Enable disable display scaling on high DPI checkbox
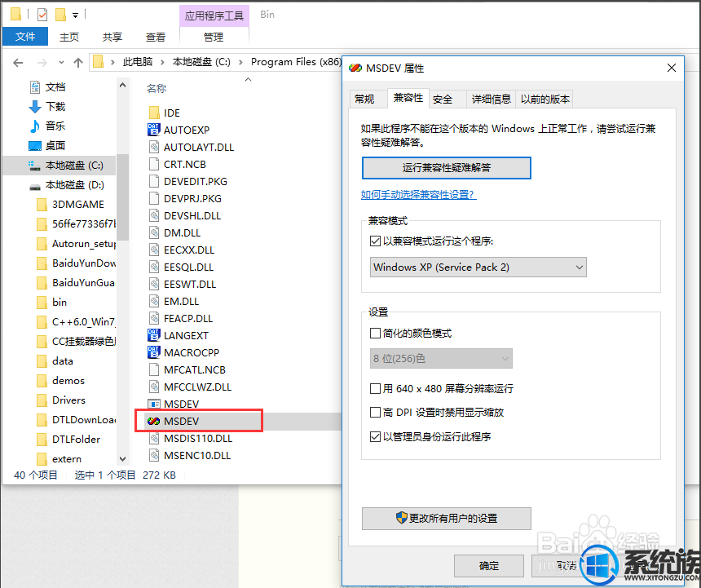The height and width of the screenshot is (588, 701). pyautogui.click(x=375, y=413)
